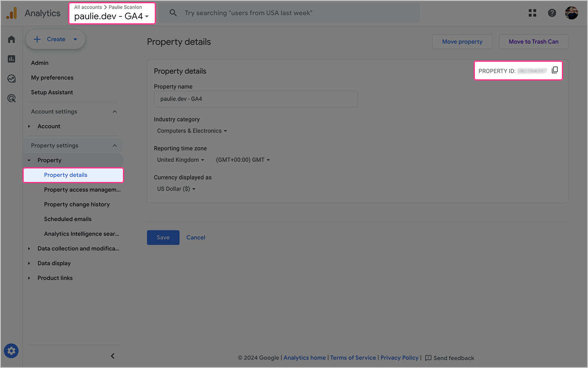The width and height of the screenshot is (588, 368).
Task: Open the Industry category dropdown
Action: tap(191, 130)
